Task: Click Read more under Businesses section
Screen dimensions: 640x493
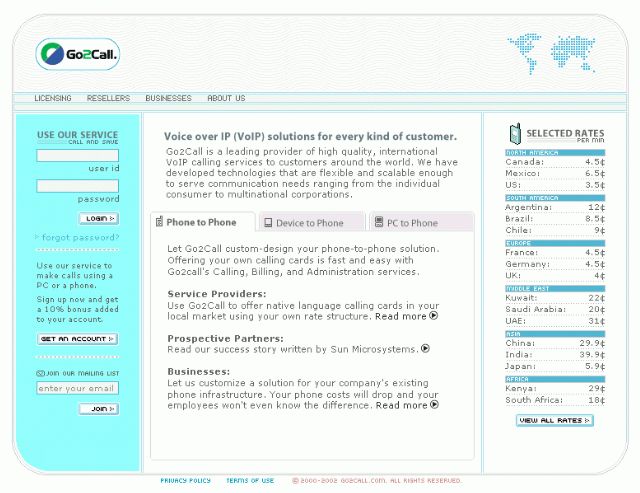Action: tap(402, 405)
